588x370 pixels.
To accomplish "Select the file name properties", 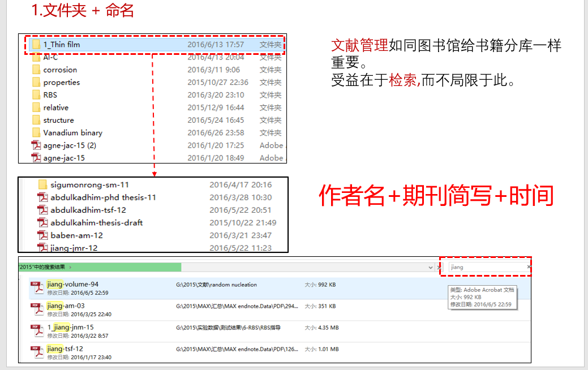I will 62,83.
